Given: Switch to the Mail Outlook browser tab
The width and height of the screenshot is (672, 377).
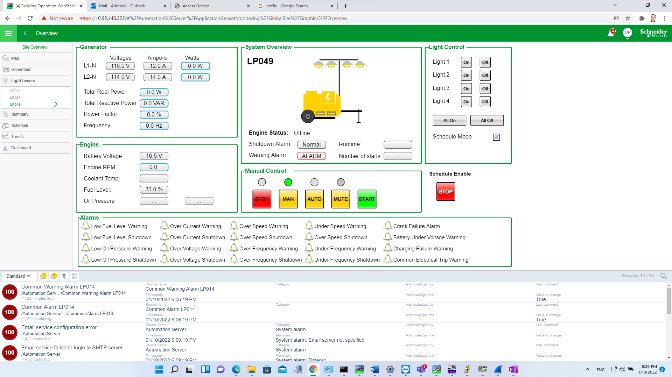Looking at the screenshot, I should [x=128, y=6].
